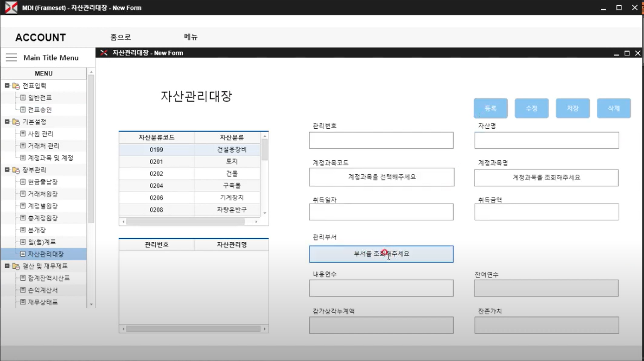Image resolution: width=644 pixels, height=361 pixels.
Task: Open 일반전표 in the menu tree
Action: coord(40,98)
